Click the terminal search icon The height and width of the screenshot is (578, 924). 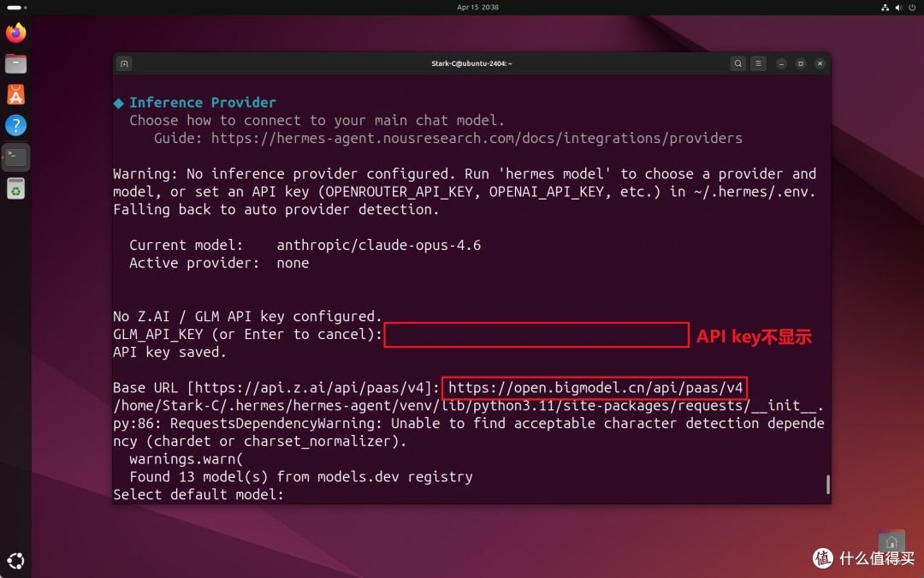coord(737,63)
